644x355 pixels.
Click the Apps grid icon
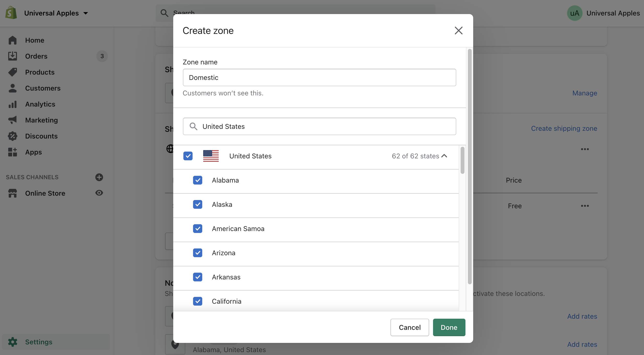13,152
